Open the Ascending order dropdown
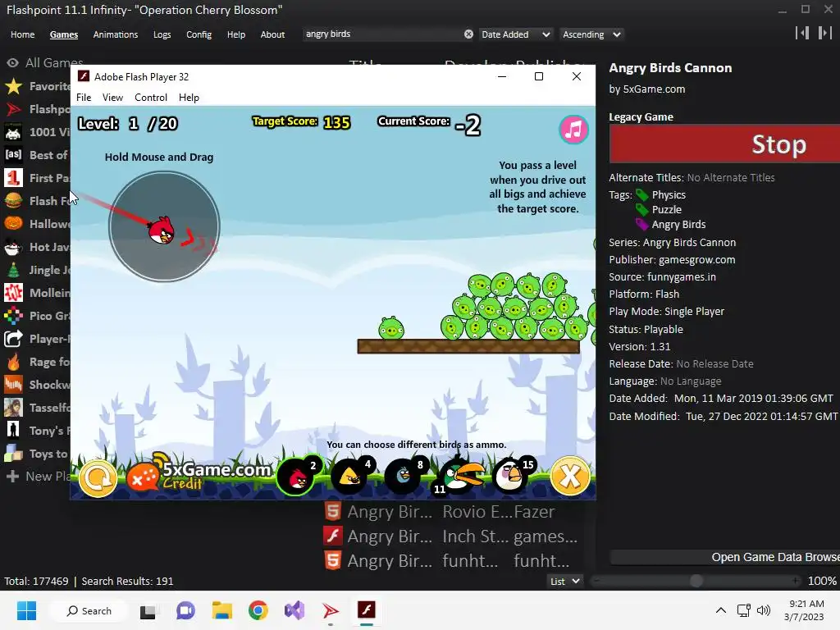Screen dimensions: 840x630 click(x=591, y=34)
